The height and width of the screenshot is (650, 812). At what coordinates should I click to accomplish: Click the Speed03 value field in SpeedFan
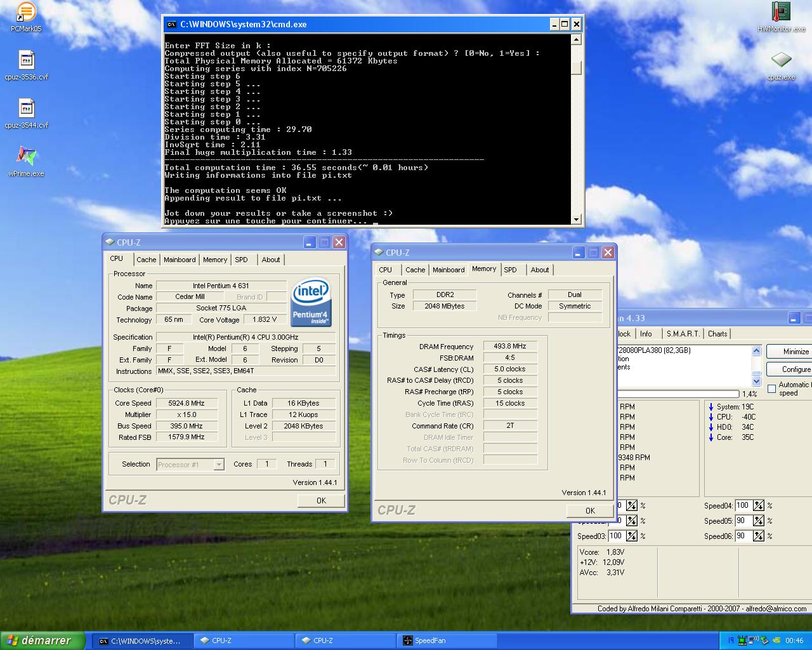pos(616,536)
